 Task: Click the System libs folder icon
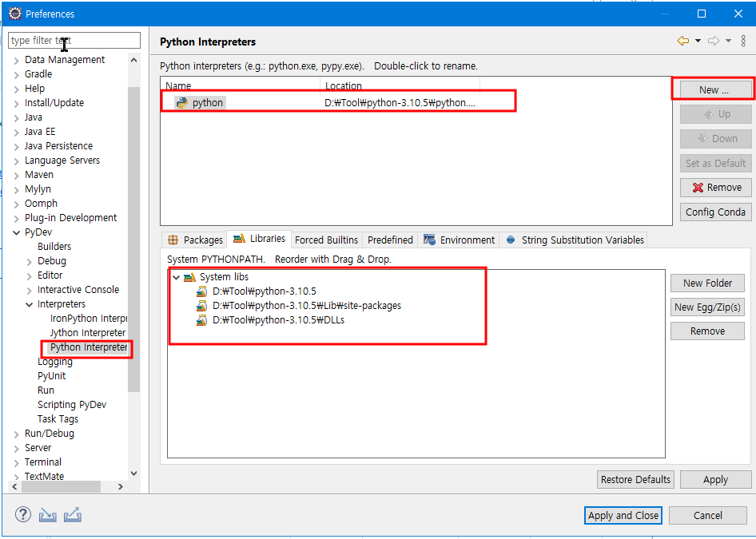click(x=190, y=277)
